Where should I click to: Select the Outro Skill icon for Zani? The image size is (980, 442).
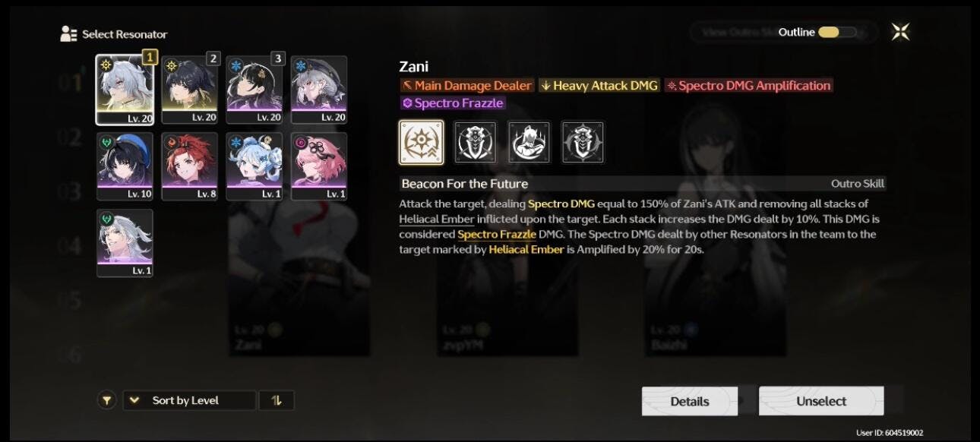421,142
